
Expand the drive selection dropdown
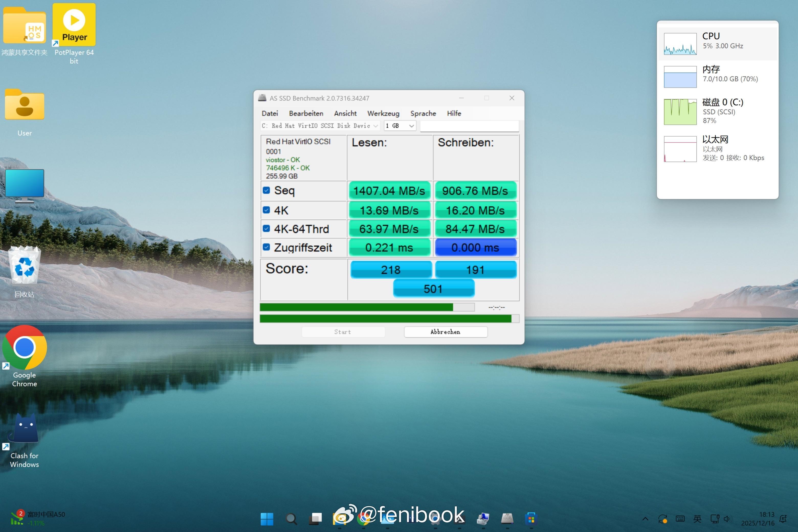coord(375,126)
